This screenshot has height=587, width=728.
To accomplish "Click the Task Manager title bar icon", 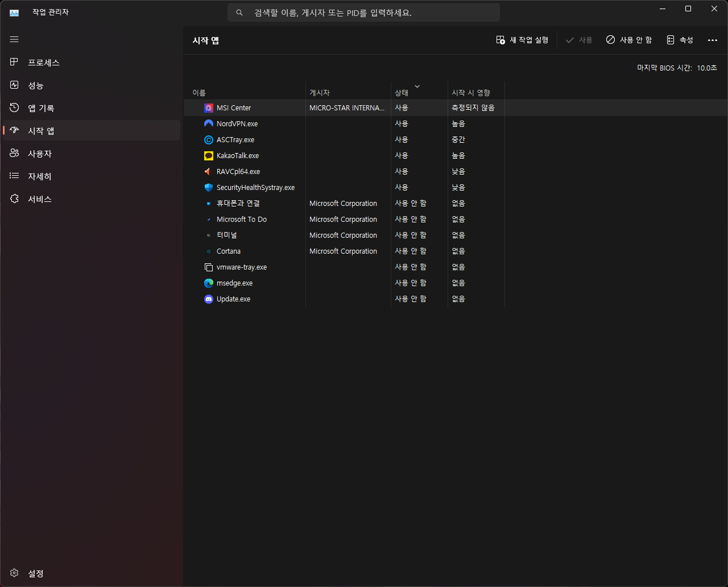I will tap(14, 12).
